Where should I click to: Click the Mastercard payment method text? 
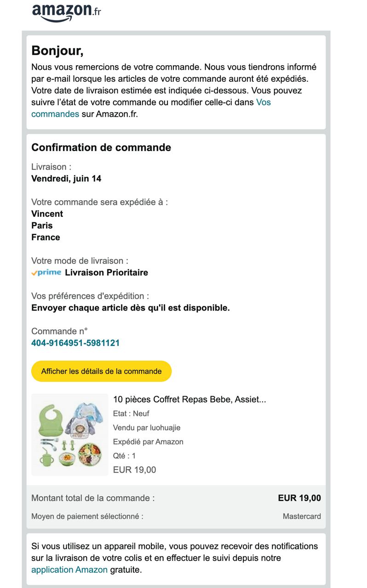coord(302,516)
